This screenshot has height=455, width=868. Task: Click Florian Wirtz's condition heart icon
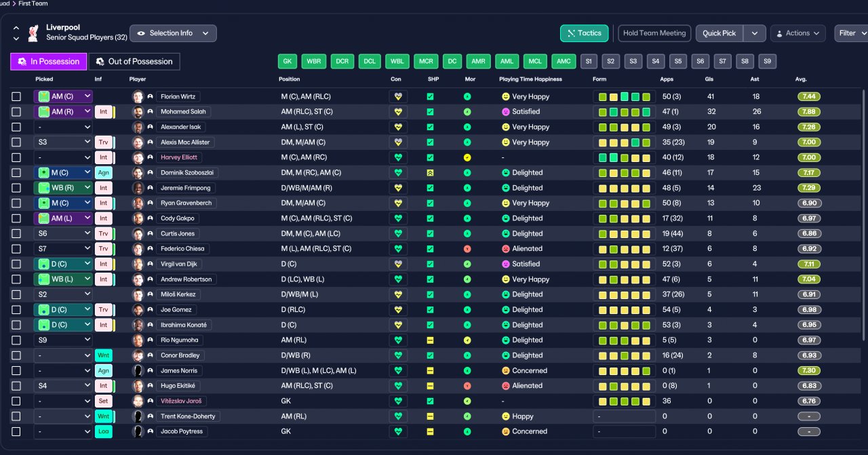(x=398, y=96)
